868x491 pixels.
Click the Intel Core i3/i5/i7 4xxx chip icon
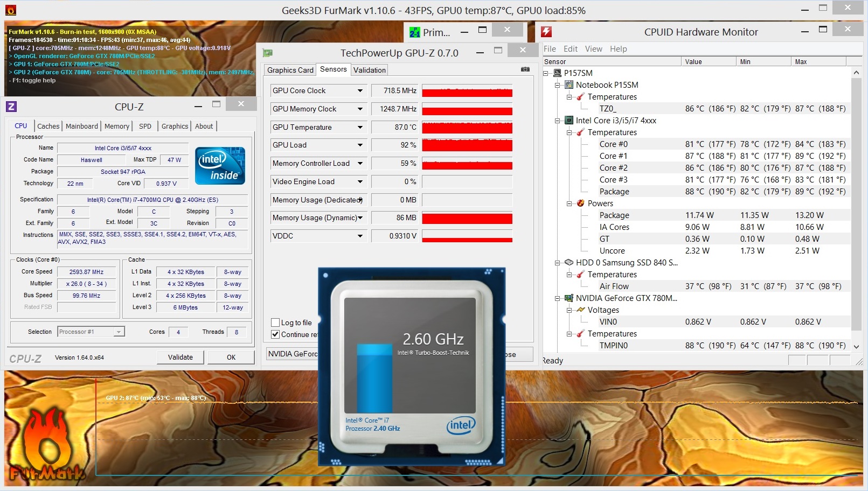tap(568, 120)
